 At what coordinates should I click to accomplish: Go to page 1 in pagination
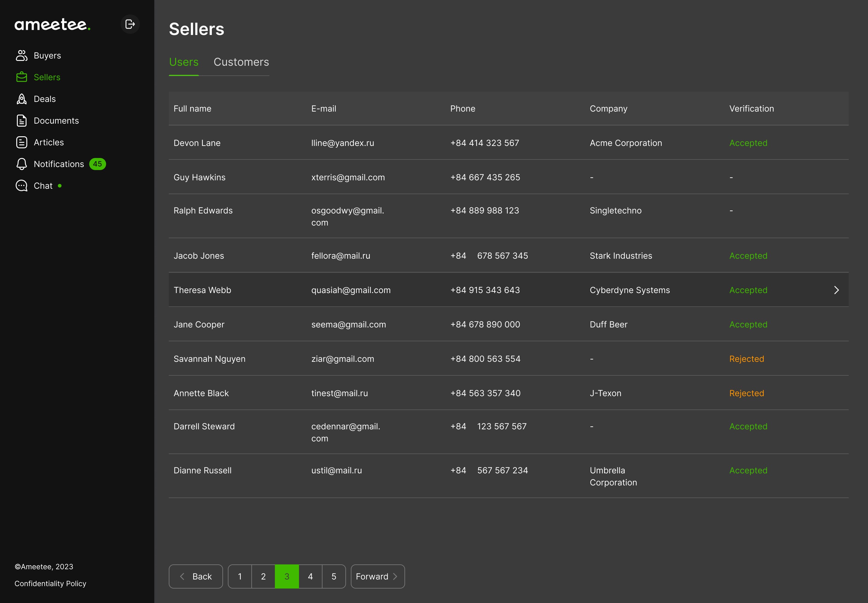(x=240, y=576)
